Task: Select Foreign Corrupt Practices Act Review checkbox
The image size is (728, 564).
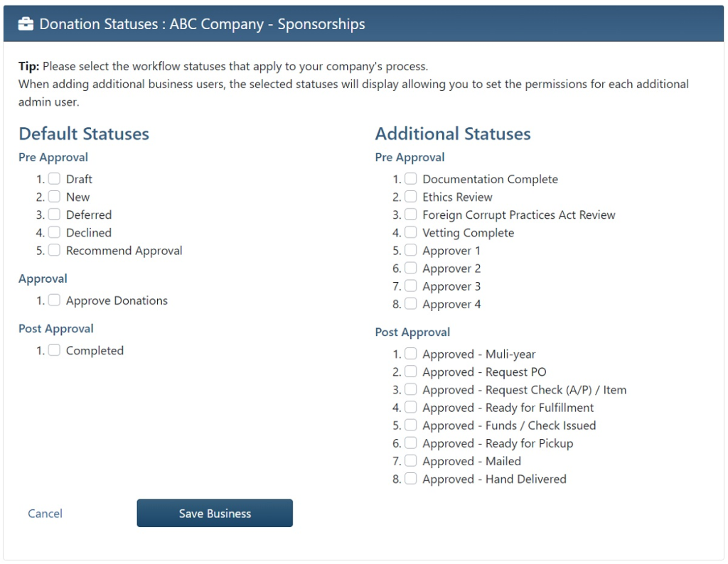Action: pyautogui.click(x=411, y=215)
